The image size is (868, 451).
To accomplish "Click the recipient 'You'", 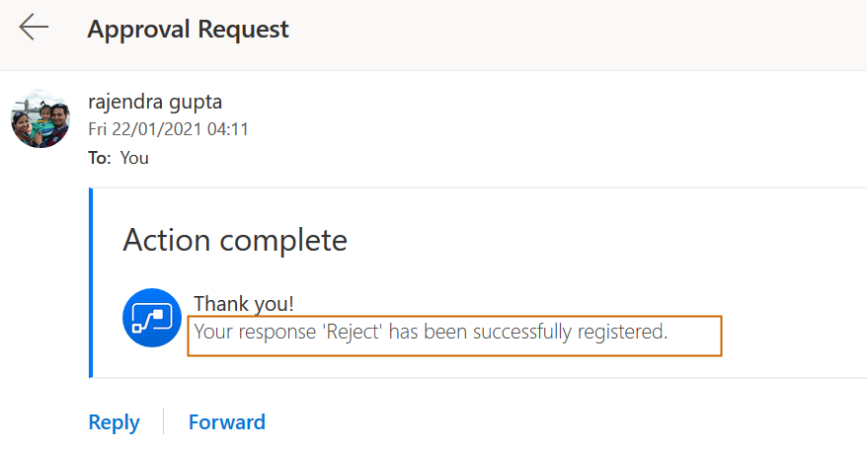I will (x=134, y=157).
